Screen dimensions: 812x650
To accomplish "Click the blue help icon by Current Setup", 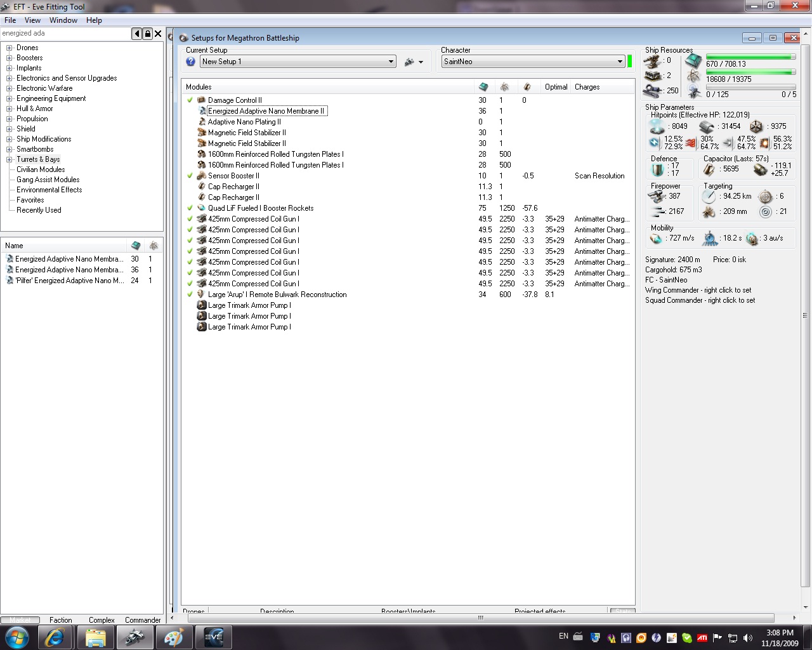I will (x=190, y=62).
